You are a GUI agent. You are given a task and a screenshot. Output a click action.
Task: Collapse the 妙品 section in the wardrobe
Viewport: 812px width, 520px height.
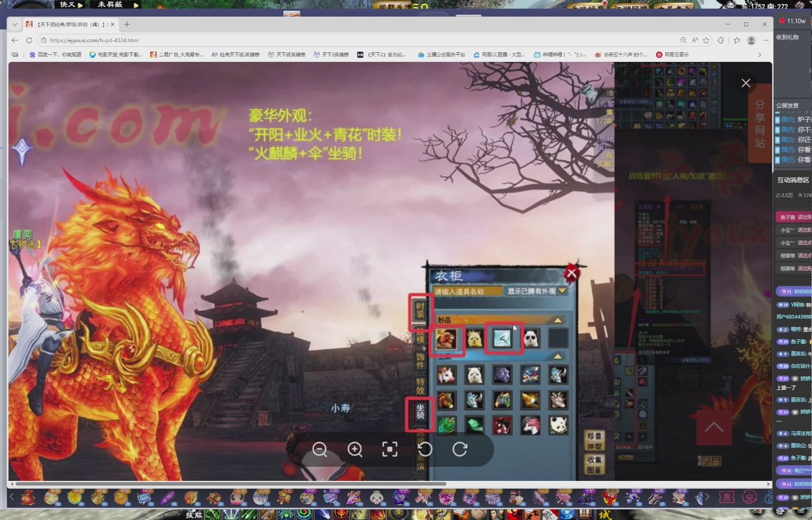pos(558,320)
